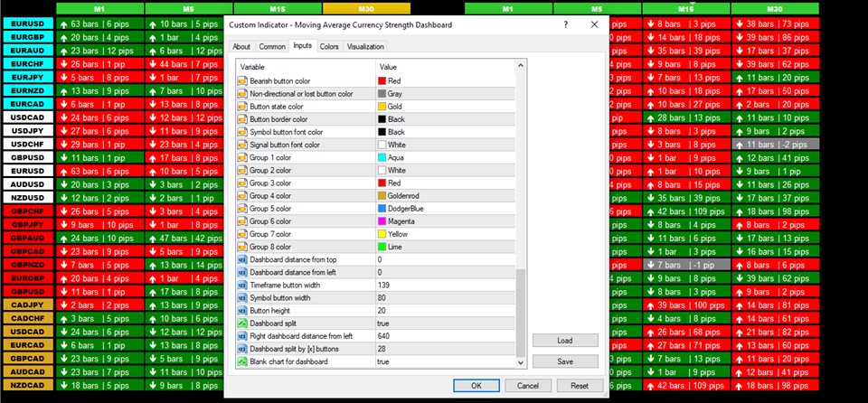Click gray signal '7 bars | -1 pip'
The height and width of the screenshot is (403, 868).
pos(686,265)
